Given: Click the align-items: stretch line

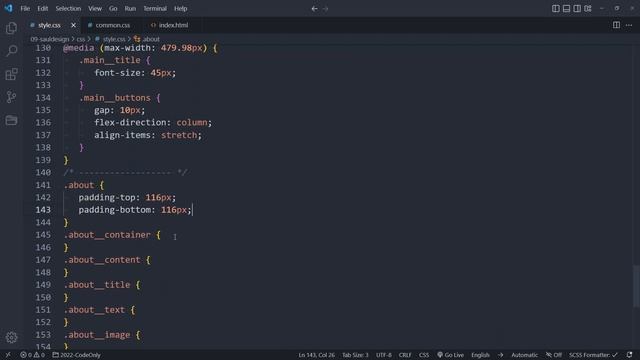Looking at the screenshot, I should (x=148, y=135).
